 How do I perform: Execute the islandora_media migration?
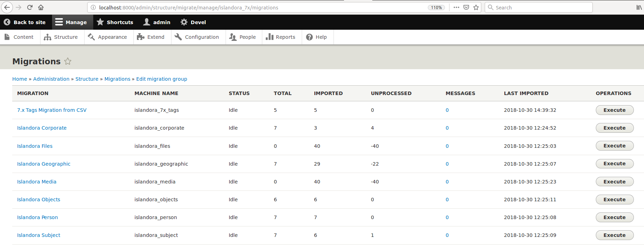[615, 182]
